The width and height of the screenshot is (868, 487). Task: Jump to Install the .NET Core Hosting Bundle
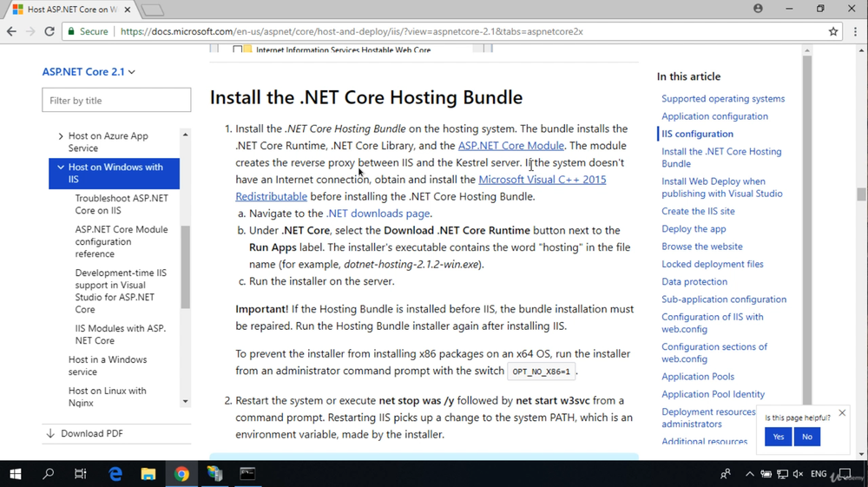point(721,158)
